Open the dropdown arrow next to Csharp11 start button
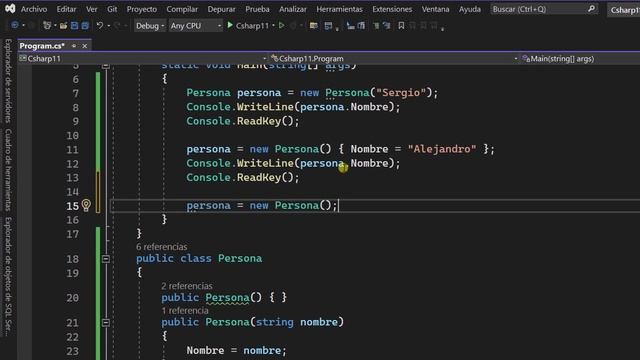 point(273,26)
